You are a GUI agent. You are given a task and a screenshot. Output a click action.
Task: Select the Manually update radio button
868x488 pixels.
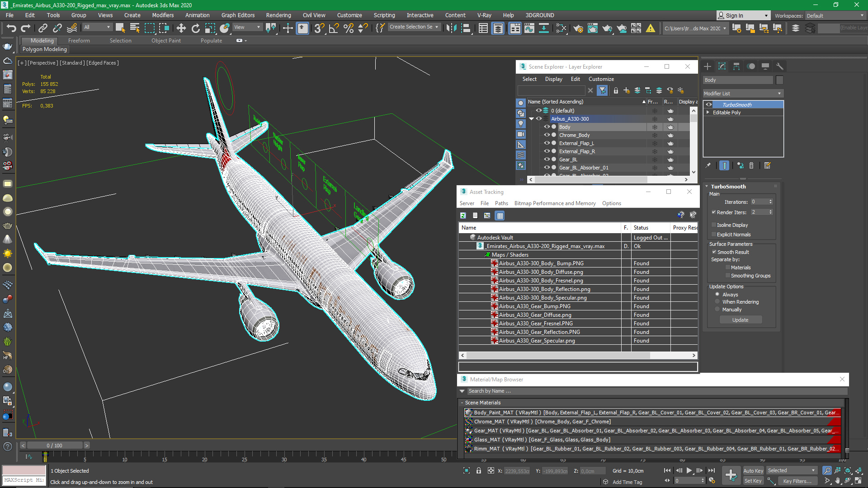(x=717, y=310)
